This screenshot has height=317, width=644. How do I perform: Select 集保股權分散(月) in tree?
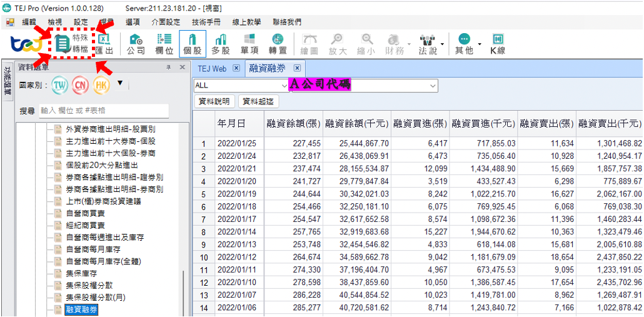pyautogui.click(x=95, y=297)
